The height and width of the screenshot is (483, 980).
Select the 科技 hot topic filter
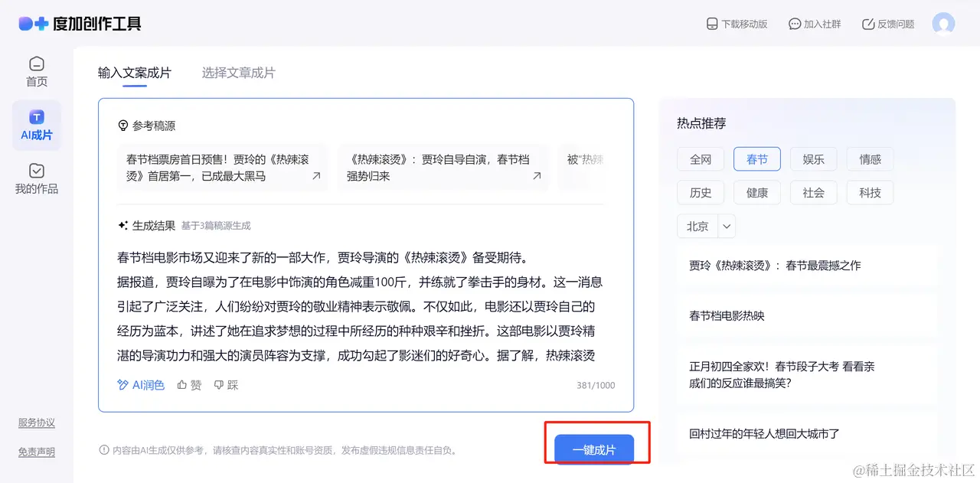[x=871, y=193]
